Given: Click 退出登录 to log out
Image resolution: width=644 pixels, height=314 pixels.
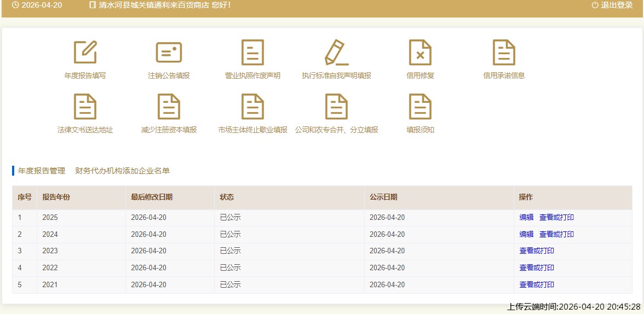Looking at the screenshot, I should coord(612,5).
